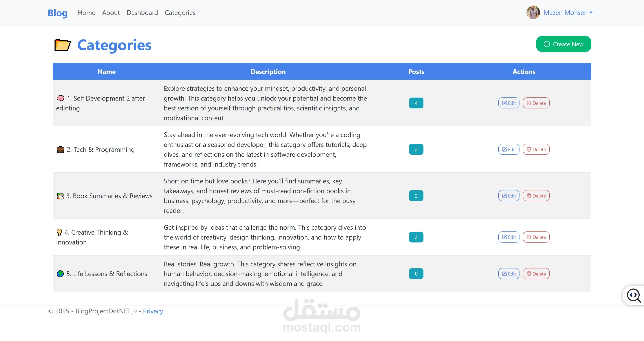Delete the Self Development category
The height and width of the screenshot is (341, 644).
click(x=536, y=103)
